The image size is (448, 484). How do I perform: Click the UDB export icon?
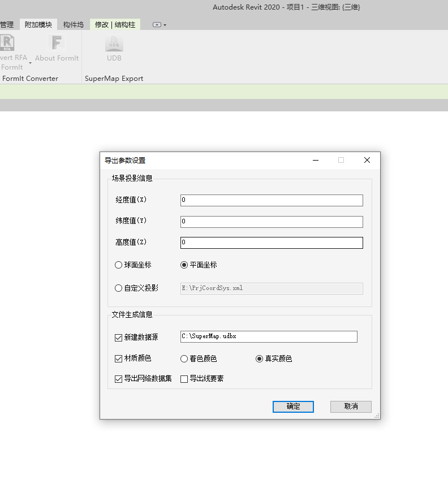[114, 44]
